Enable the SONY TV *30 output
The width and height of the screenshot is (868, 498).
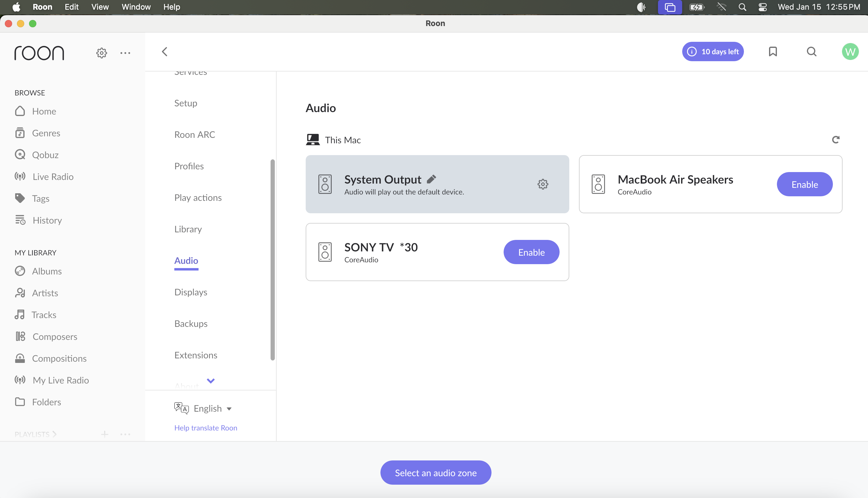tap(531, 252)
